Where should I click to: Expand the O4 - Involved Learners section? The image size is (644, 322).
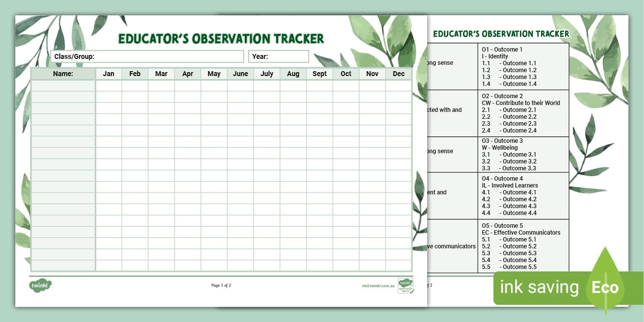[522, 195]
